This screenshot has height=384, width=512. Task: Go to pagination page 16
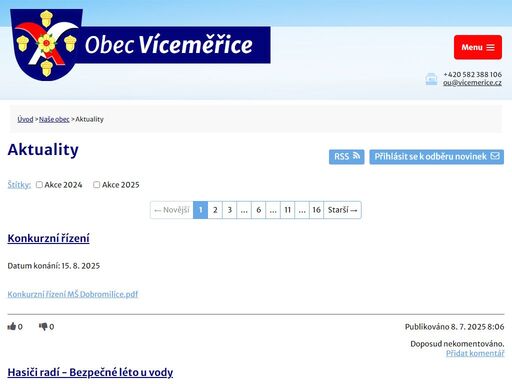(x=316, y=210)
